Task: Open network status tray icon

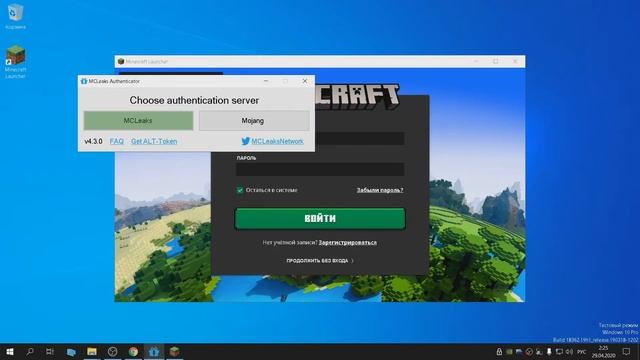Action: click(x=559, y=352)
